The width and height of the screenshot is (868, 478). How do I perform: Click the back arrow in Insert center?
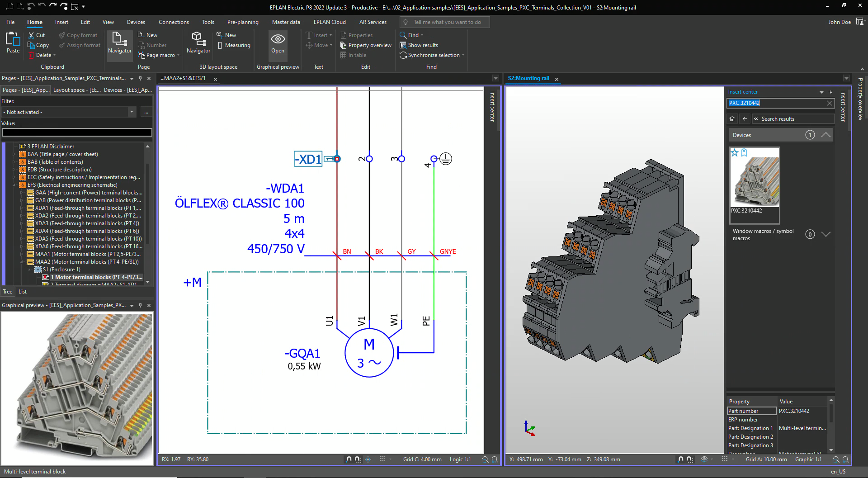[x=745, y=119]
